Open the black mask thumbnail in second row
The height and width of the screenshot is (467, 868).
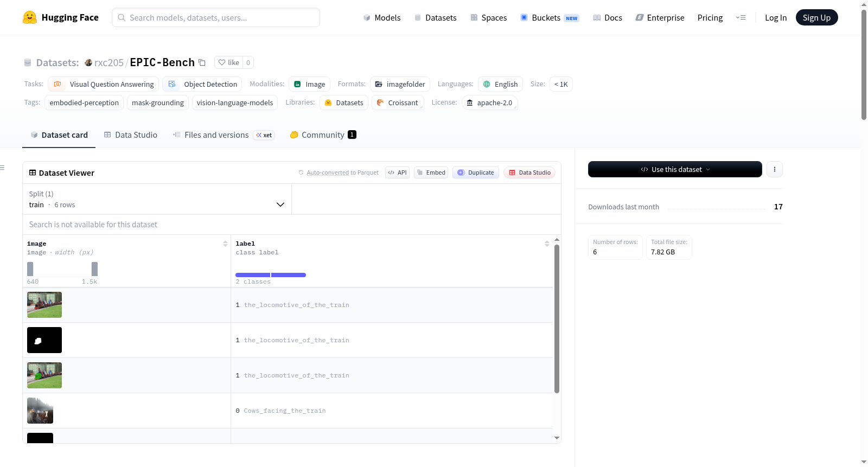pyautogui.click(x=44, y=340)
